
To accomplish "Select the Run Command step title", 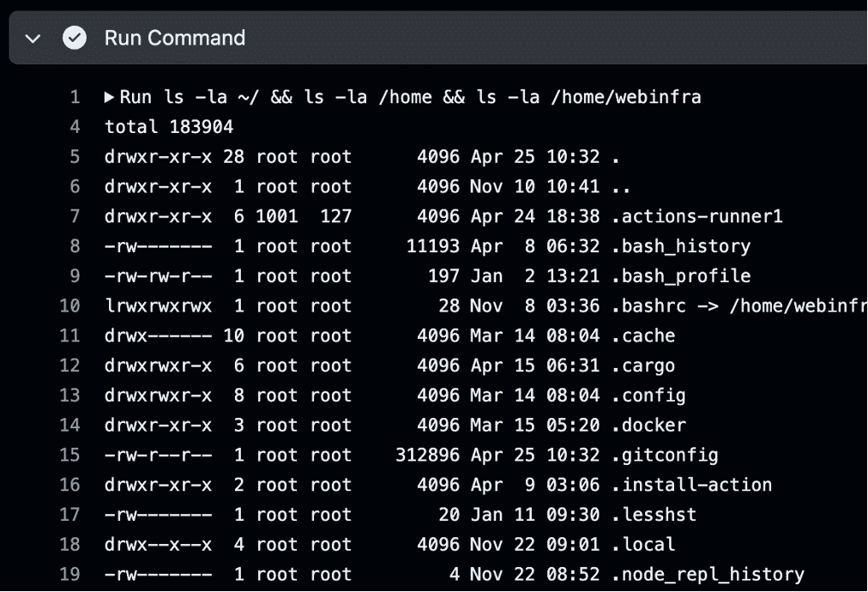I will (x=175, y=38).
